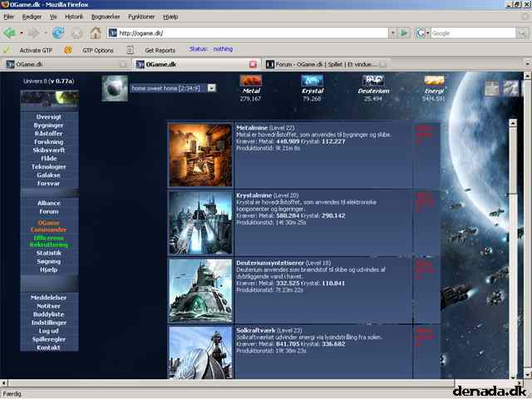This screenshot has height=399, width=532.
Task: Open the Krystalmine building image
Action: pos(200,223)
